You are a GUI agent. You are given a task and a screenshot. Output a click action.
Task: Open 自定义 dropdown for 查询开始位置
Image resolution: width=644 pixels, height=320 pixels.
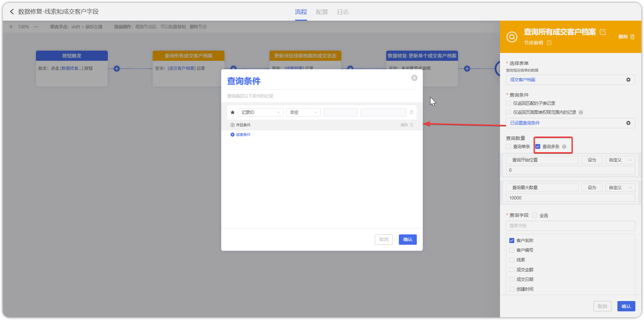tap(620, 160)
